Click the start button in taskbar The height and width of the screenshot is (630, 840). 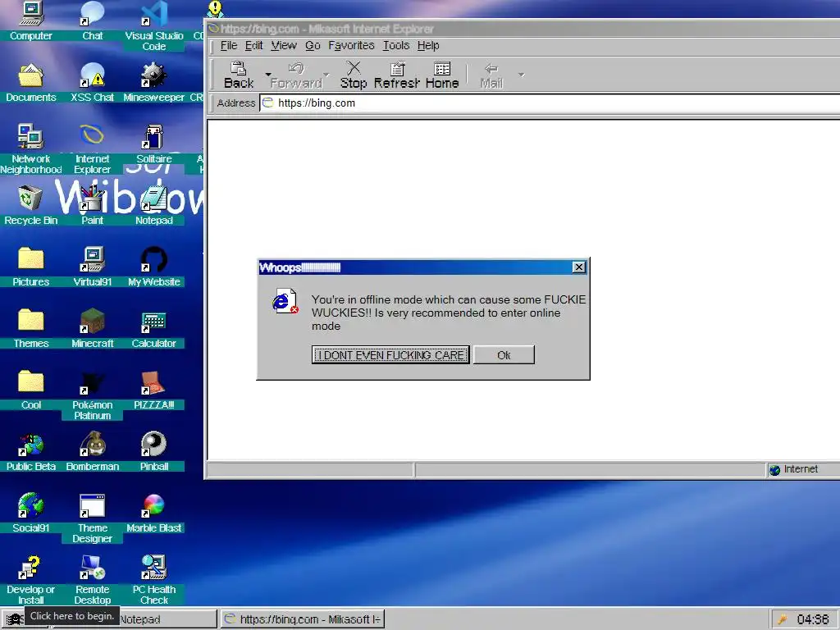tap(14, 619)
